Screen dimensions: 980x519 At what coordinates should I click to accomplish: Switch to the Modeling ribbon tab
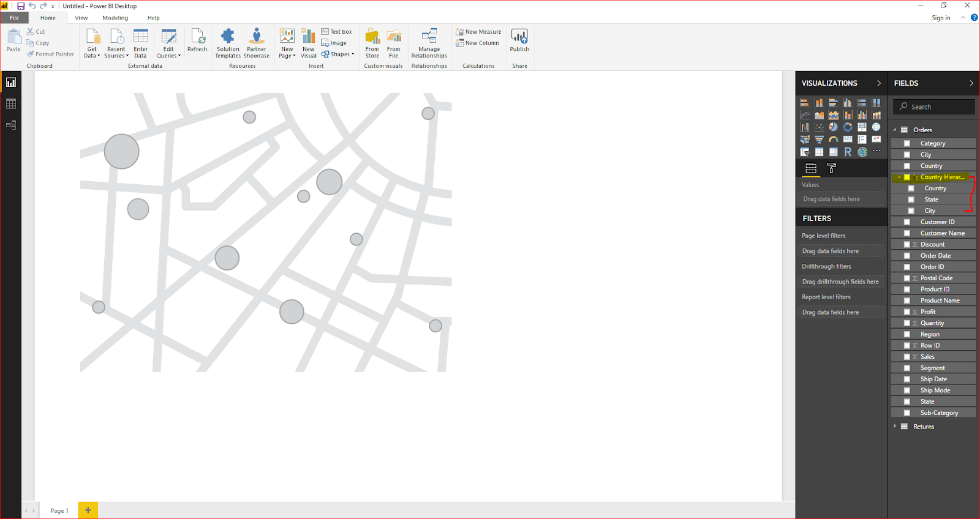click(115, 18)
